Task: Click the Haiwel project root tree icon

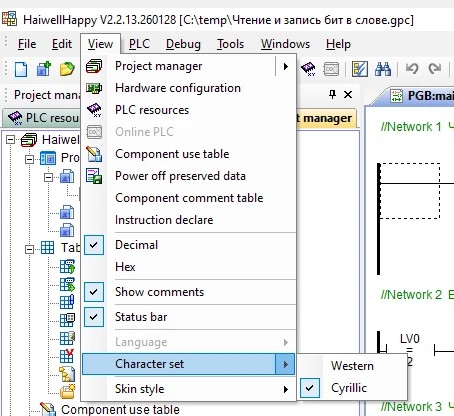Action: click(x=29, y=140)
